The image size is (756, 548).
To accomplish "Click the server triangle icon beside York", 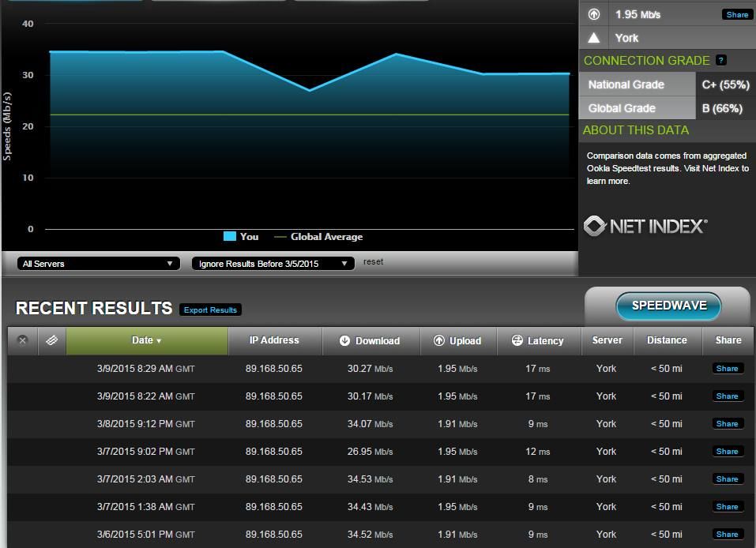I will tap(594, 38).
